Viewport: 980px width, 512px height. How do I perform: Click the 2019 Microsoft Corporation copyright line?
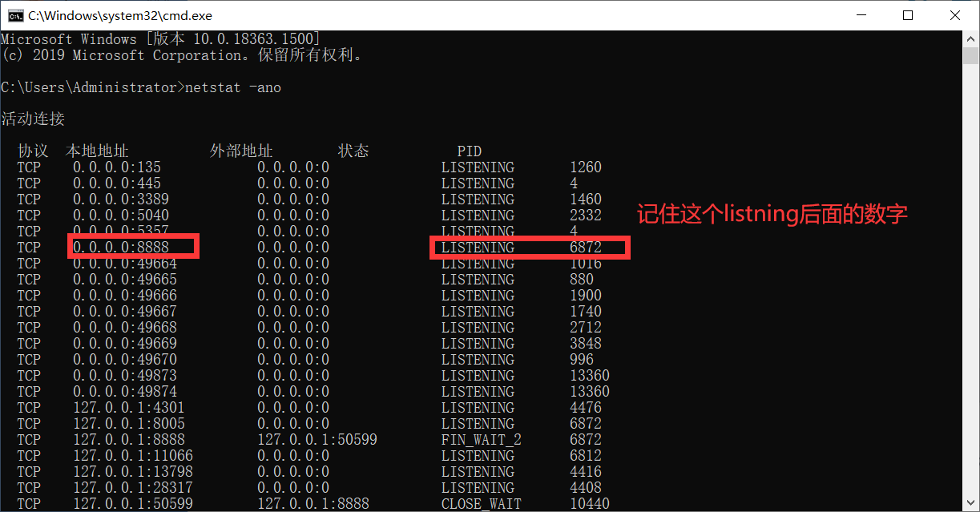pos(182,55)
